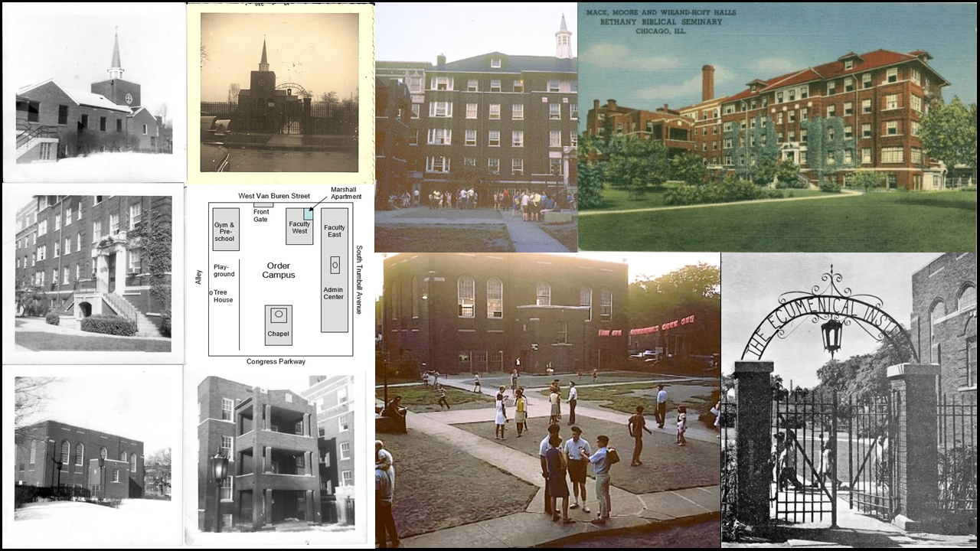Open the large color courtyard photo with people

[x=547, y=400]
